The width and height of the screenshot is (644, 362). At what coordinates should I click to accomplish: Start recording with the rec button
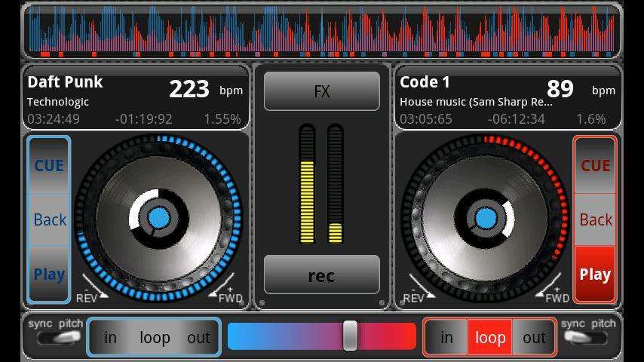(x=321, y=275)
